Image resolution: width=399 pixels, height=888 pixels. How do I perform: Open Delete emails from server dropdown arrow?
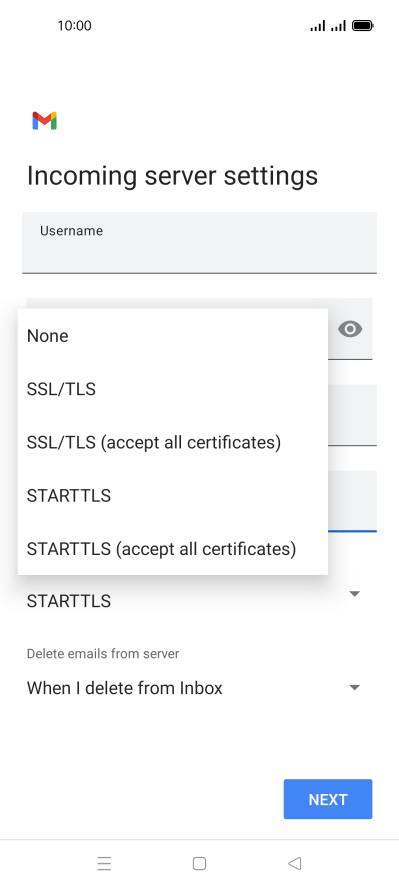coord(354,688)
